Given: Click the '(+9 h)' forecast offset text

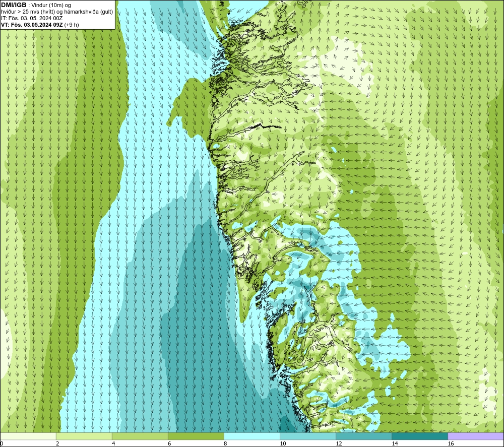Looking at the screenshot, I should pyautogui.click(x=72, y=24).
